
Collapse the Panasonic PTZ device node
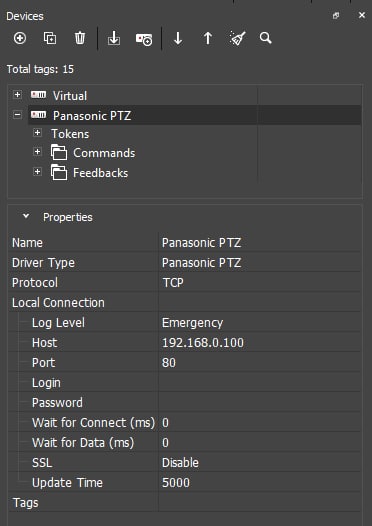pyautogui.click(x=17, y=115)
